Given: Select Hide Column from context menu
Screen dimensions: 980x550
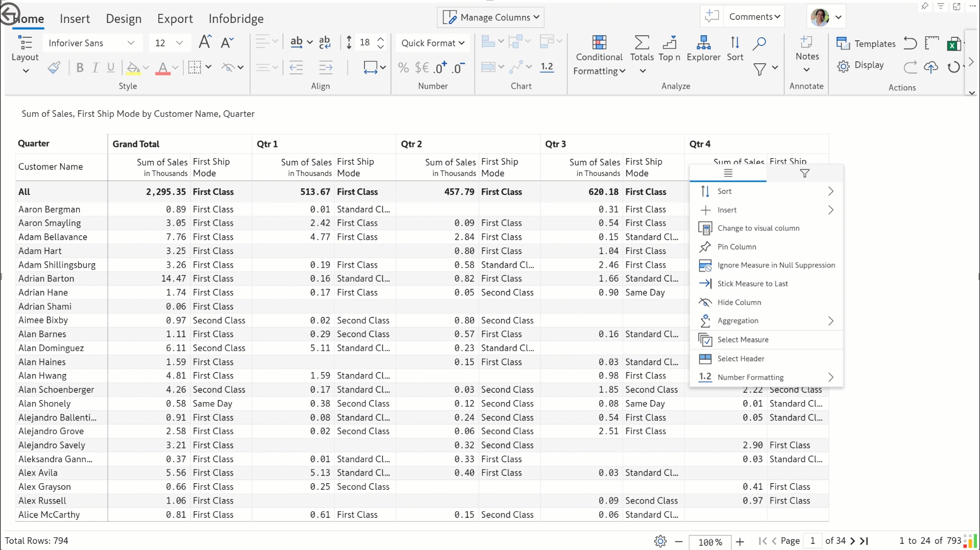Looking at the screenshot, I should coord(739,302).
